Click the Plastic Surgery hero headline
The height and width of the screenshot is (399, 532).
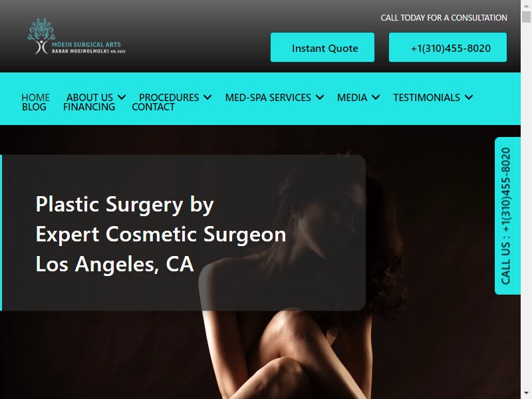[161, 234]
